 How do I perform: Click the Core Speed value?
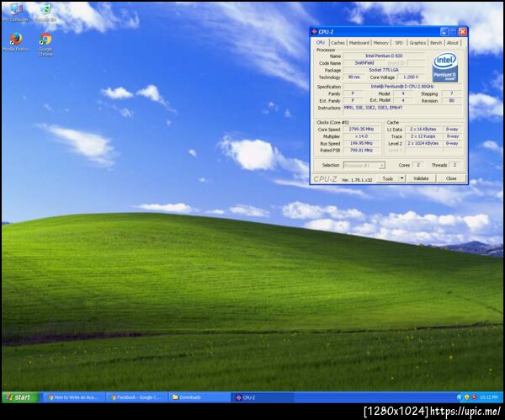(x=361, y=129)
